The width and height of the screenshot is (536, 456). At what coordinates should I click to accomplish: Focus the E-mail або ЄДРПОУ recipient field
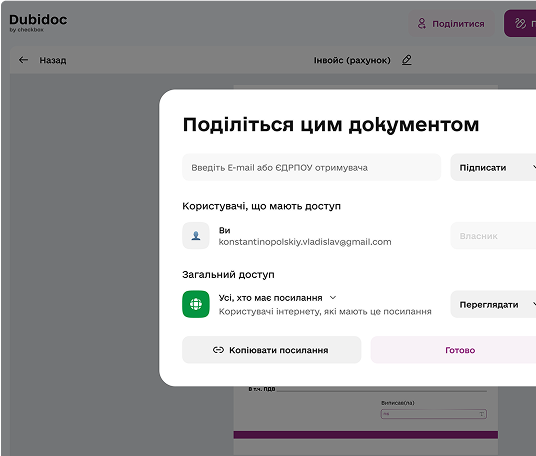(311, 167)
